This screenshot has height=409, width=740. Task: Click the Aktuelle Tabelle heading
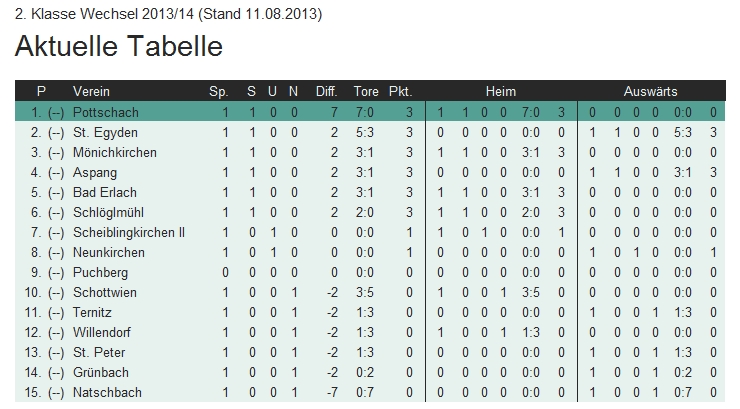pos(119,47)
